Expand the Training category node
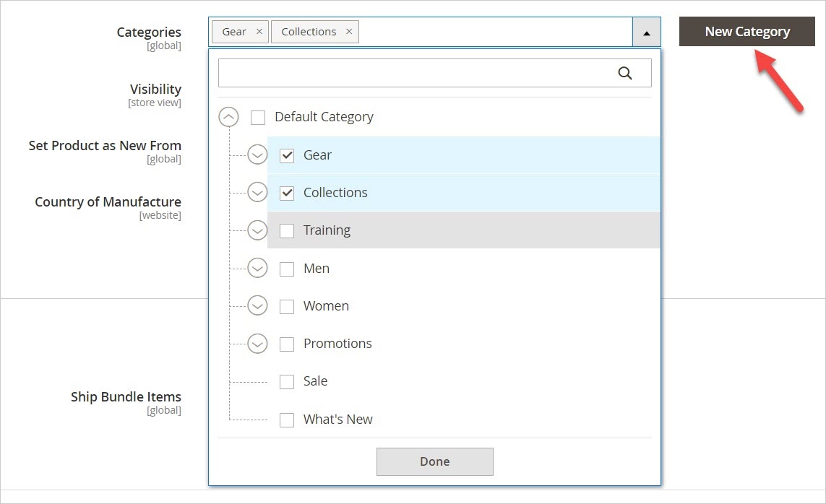 (x=257, y=230)
